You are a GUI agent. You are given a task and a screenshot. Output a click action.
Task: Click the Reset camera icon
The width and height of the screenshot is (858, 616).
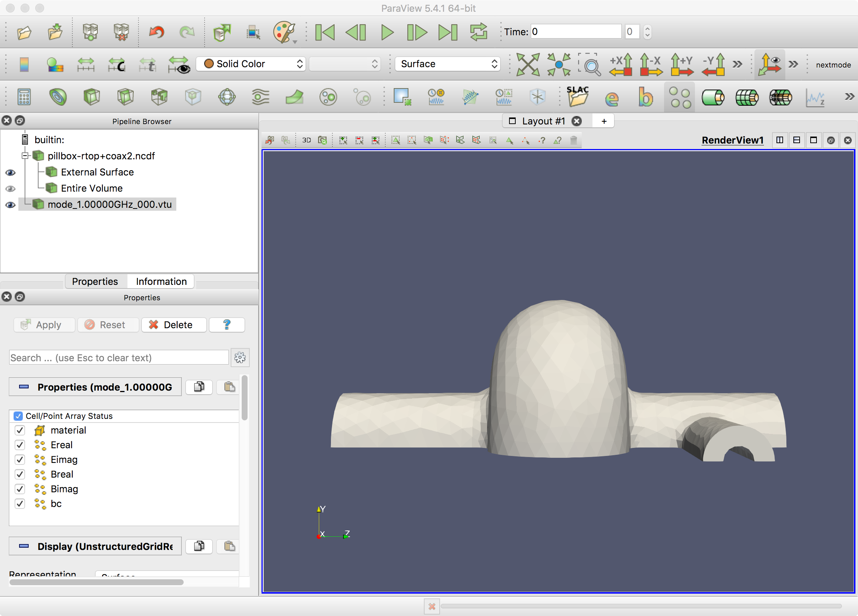pyautogui.click(x=528, y=65)
